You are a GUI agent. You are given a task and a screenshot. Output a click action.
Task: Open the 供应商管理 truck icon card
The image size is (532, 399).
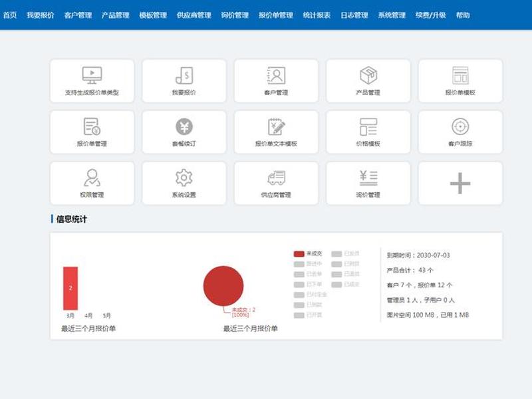pos(276,184)
